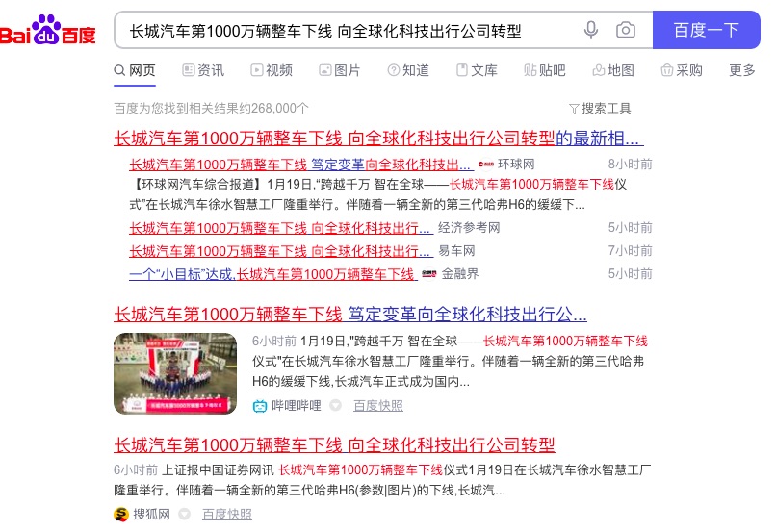Click the verified icon next to 哔哩哔哩

coord(336,405)
